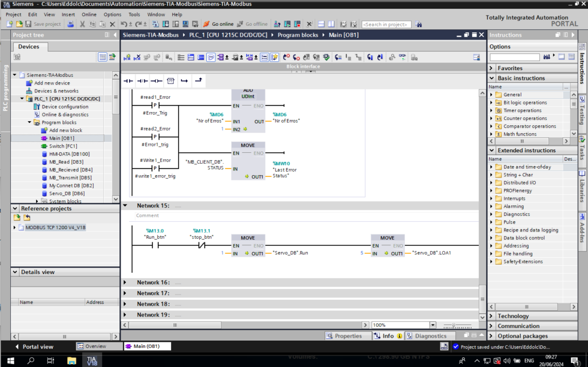This screenshot has height=367, width=588.
Task: Click the Undo arrow icon
Action: click(x=124, y=24)
